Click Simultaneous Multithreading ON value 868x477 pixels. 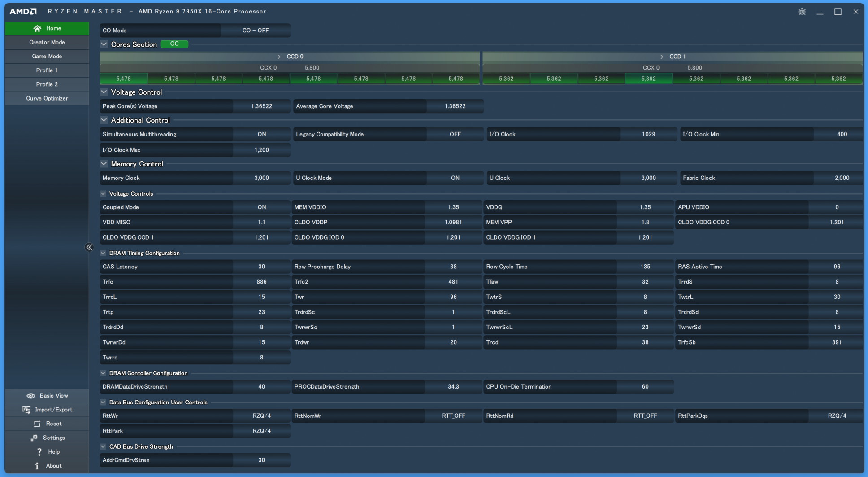(262, 134)
